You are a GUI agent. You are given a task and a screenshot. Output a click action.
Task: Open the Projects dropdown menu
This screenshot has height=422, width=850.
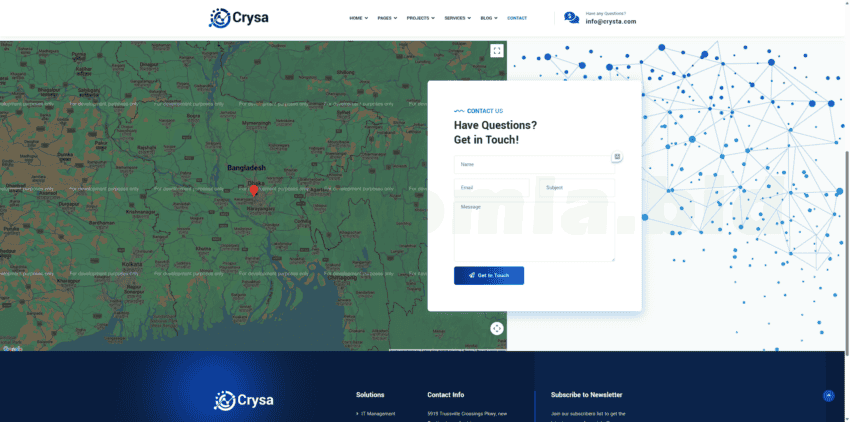pos(420,18)
